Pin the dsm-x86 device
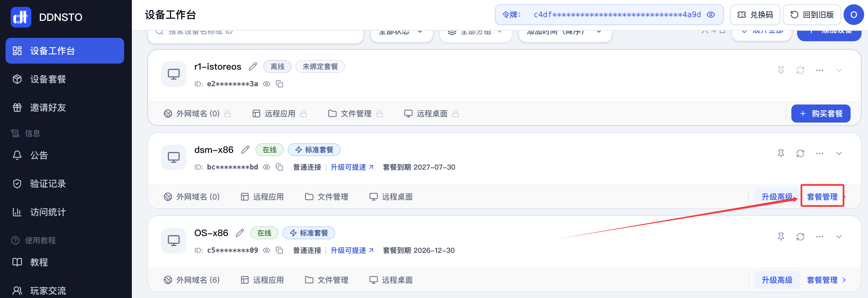Image resolution: width=868 pixels, height=298 pixels. pyautogui.click(x=781, y=154)
